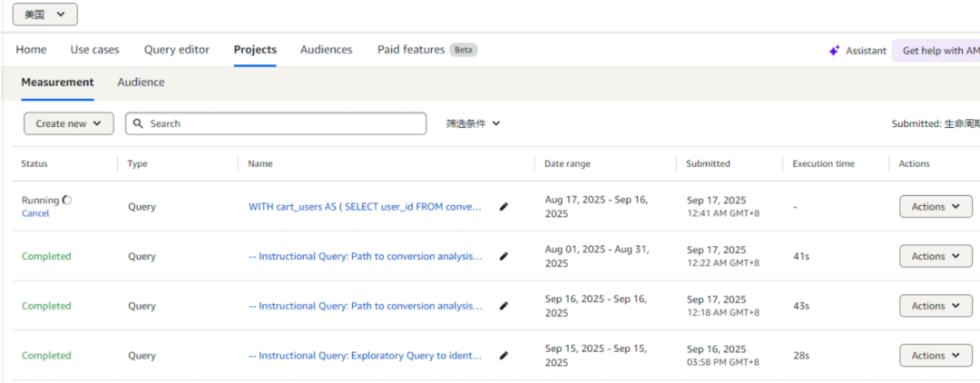Click pencil edit icon for cart_users query
980x383 pixels.
pos(504,207)
